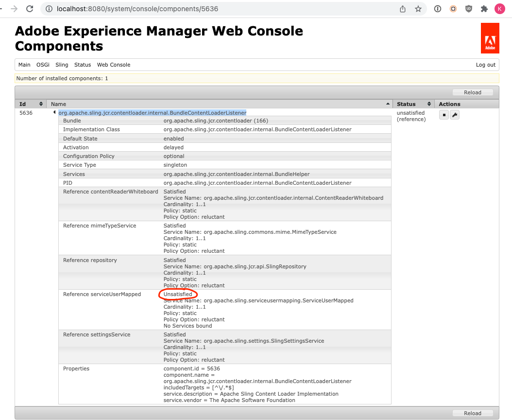Open the OSGi menu
Viewport: 512px width, 420px height.
pos(43,65)
